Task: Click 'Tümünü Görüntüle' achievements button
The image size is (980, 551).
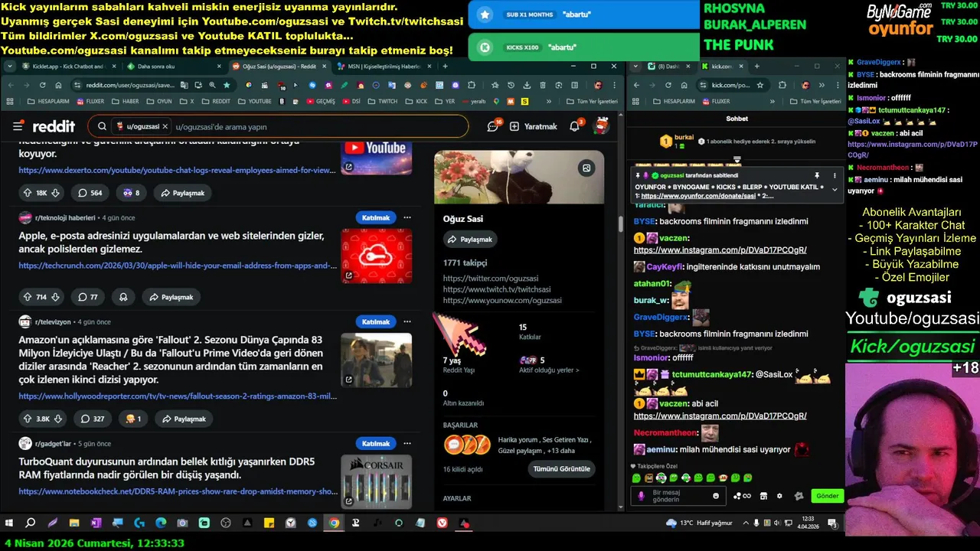Action: point(561,469)
